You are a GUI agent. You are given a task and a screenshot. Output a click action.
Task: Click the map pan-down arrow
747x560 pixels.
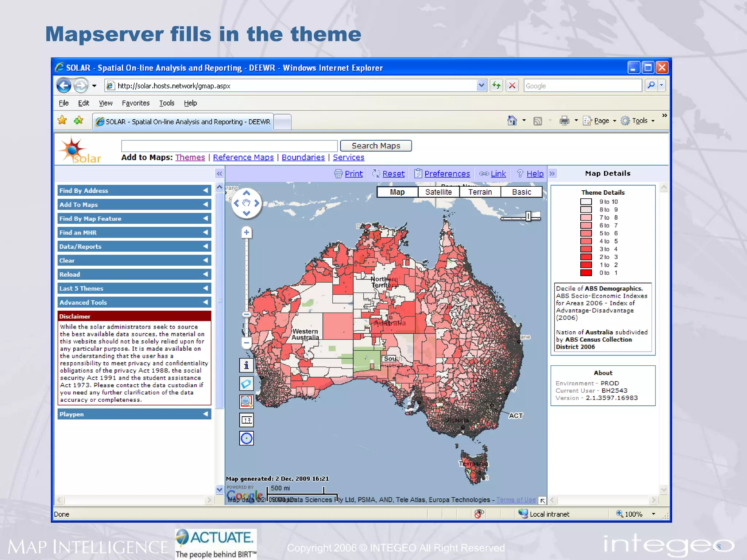(247, 213)
